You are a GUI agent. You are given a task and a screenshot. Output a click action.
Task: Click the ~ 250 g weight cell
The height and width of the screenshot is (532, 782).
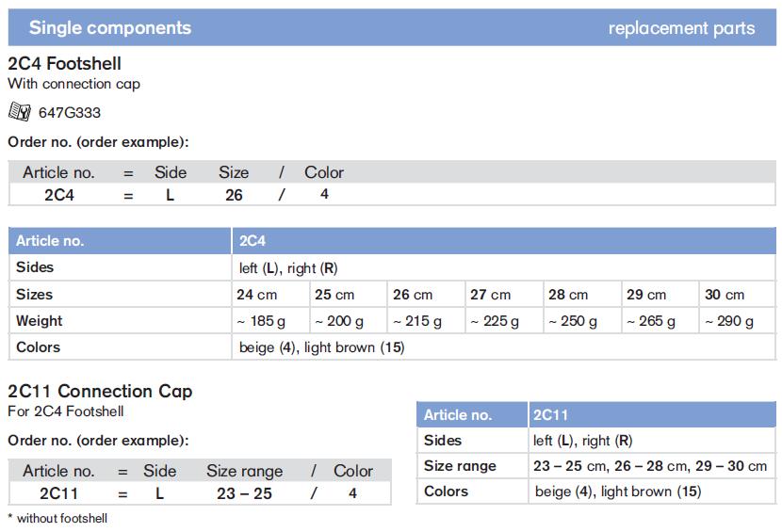pyautogui.click(x=573, y=321)
